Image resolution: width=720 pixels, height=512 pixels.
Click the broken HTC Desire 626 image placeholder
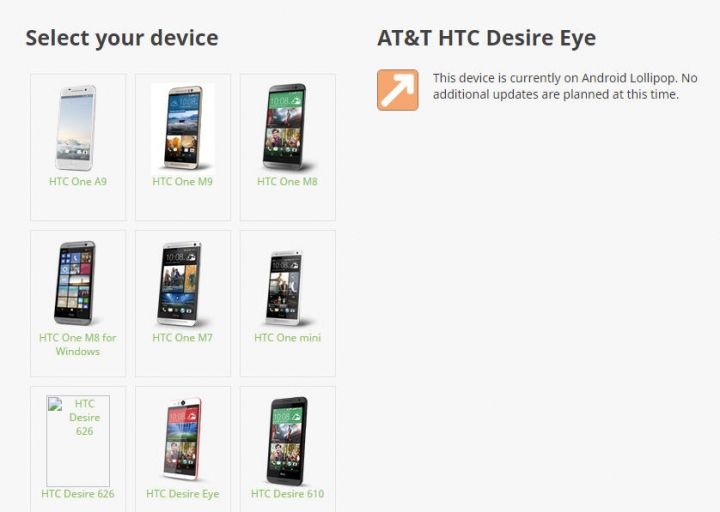pyautogui.click(x=78, y=440)
